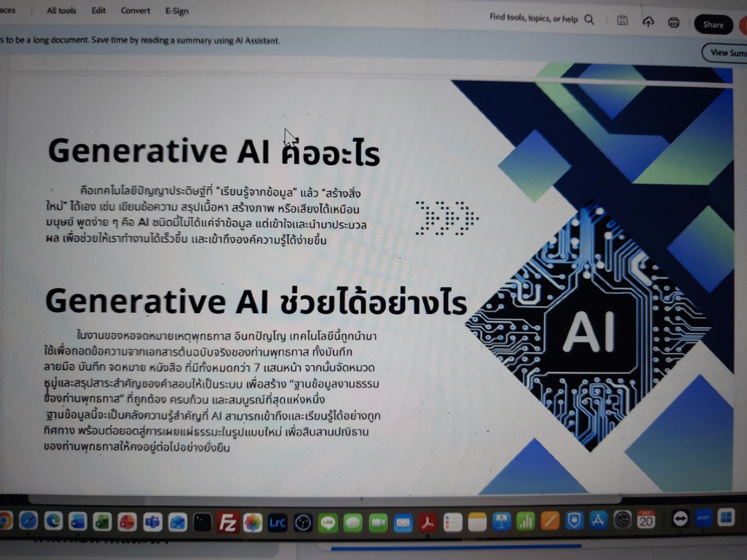The width and height of the screenshot is (747, 560).
Task: Open Adobe Acrobat from the dock
Action: click(428, 523)
